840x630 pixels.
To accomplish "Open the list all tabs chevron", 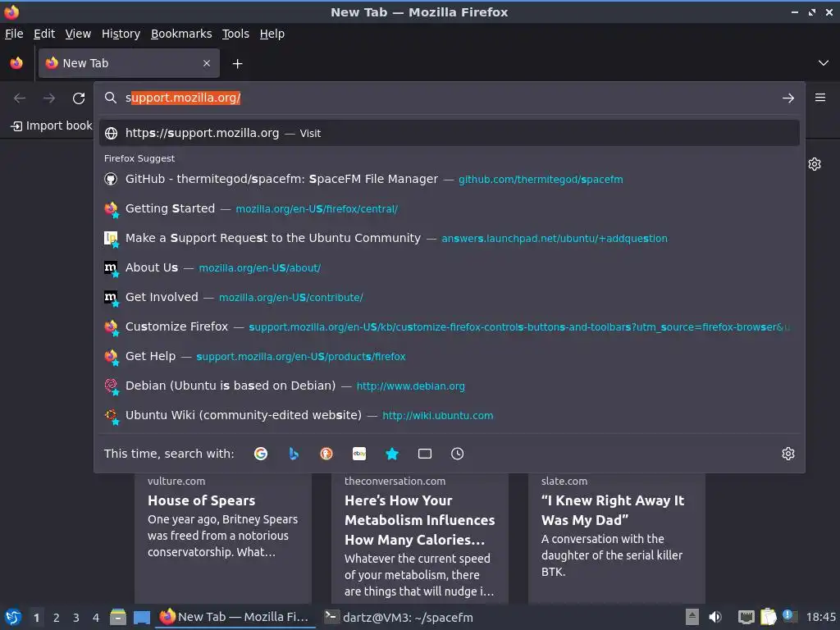I will click(x=824, y=63).
